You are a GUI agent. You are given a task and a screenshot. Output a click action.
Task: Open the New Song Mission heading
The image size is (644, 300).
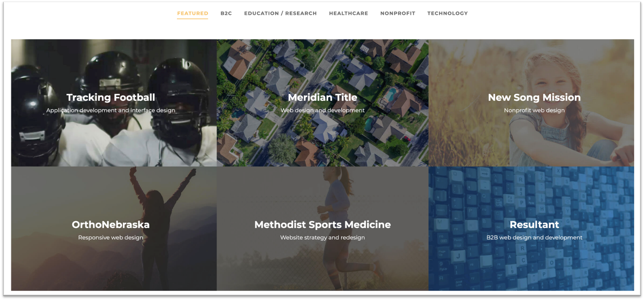click(534, 97)
